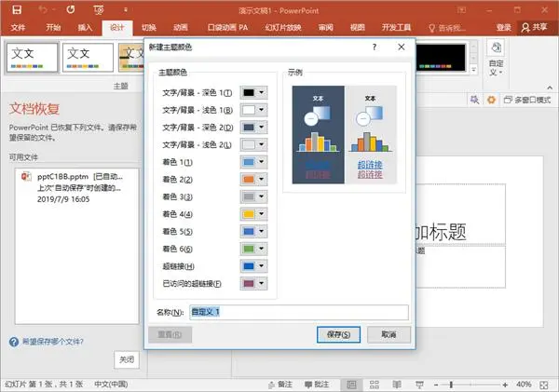Open Accent 6 (着色 6) color dropdown
The width and height of the screenshot is (559, 392).
pyautogui.click(x=253, y=249)
